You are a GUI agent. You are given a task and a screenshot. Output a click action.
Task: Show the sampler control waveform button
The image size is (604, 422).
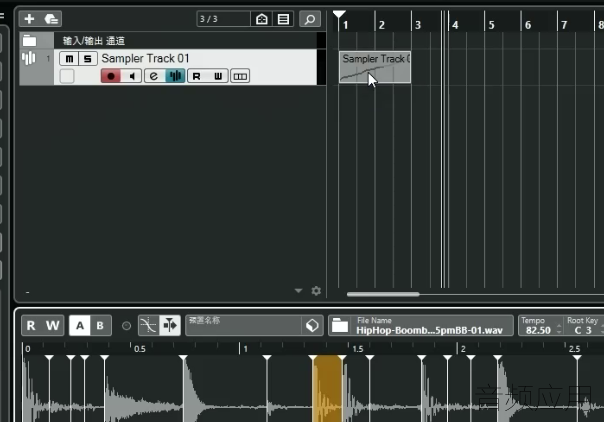(175, 76)
